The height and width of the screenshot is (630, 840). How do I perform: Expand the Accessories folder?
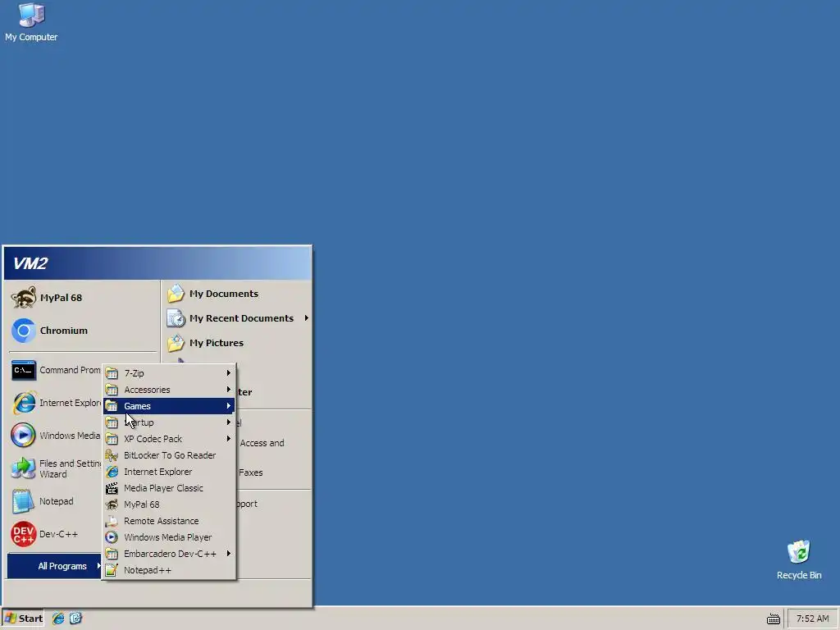[x=169, y=390]
